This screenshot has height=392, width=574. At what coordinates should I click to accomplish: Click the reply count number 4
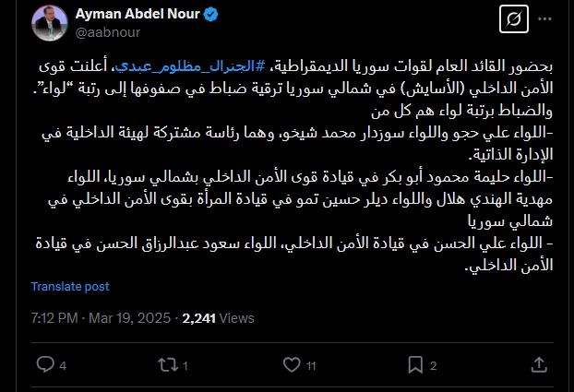(x=63, y=366)
